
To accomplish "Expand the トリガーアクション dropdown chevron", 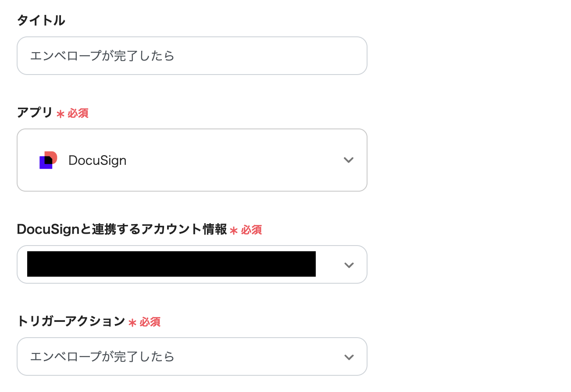I will tap(349, 357).
